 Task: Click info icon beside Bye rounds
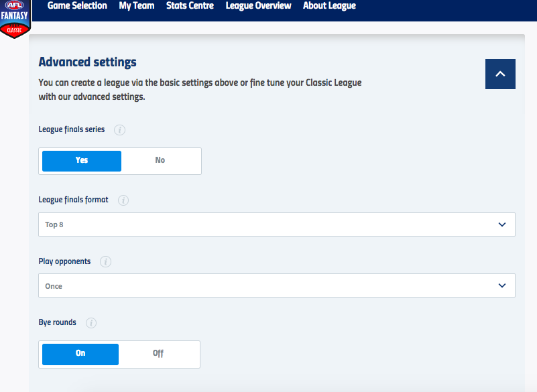[91, 323]
